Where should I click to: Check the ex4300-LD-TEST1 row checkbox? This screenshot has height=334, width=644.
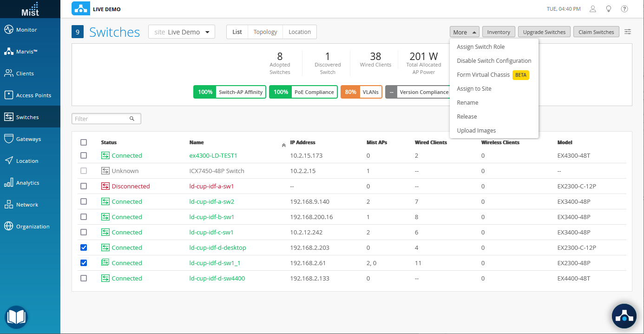84,155
